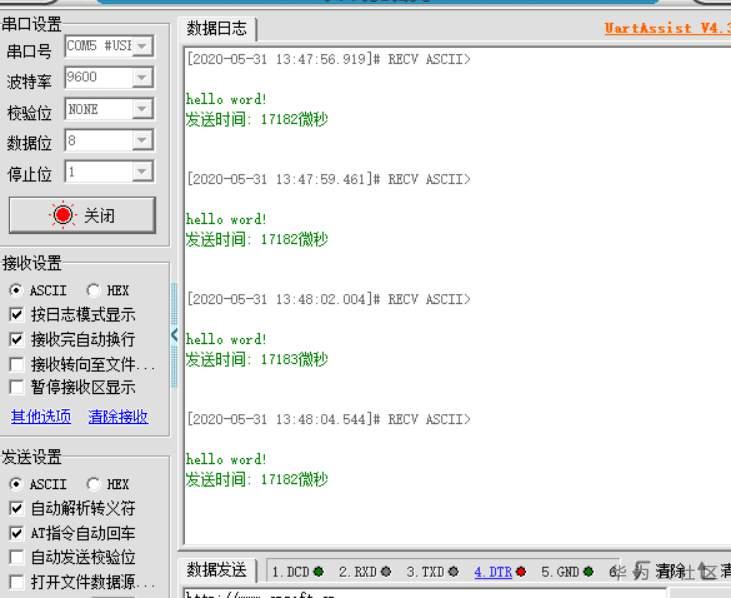Viewport: 731px width, 598px height.
Task: Click the 发送时间: 17183微秒 log text
Action: [257, 359]
